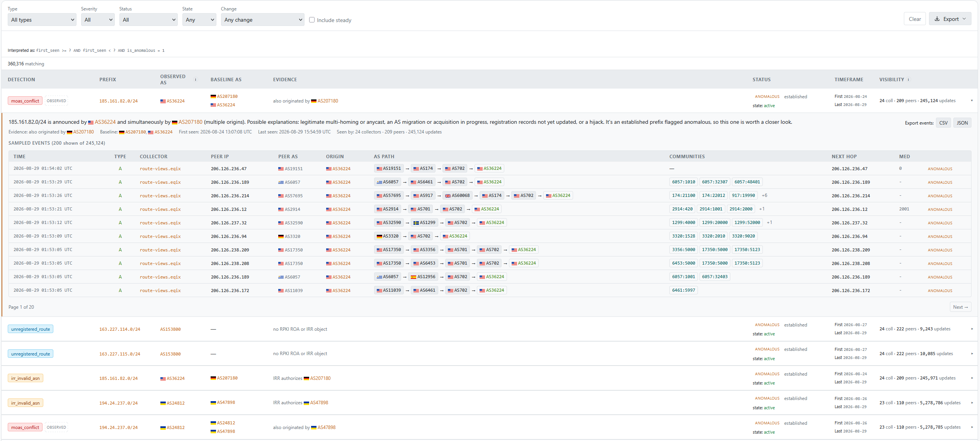Open prefix 185.161.82.0/24 in the moas_conflict row
Image resolution: width=980 pixels, height=441 pixels.
click(118, 101)
